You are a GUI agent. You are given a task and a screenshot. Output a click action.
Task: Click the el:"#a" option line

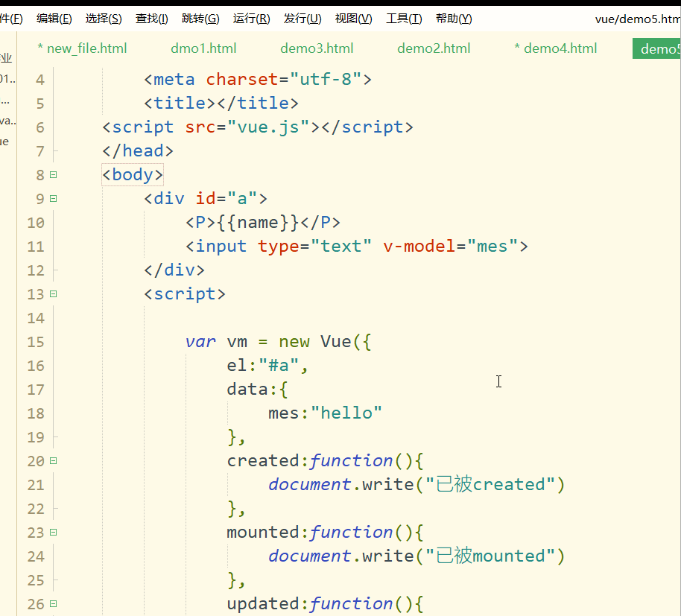click(267, 366)
